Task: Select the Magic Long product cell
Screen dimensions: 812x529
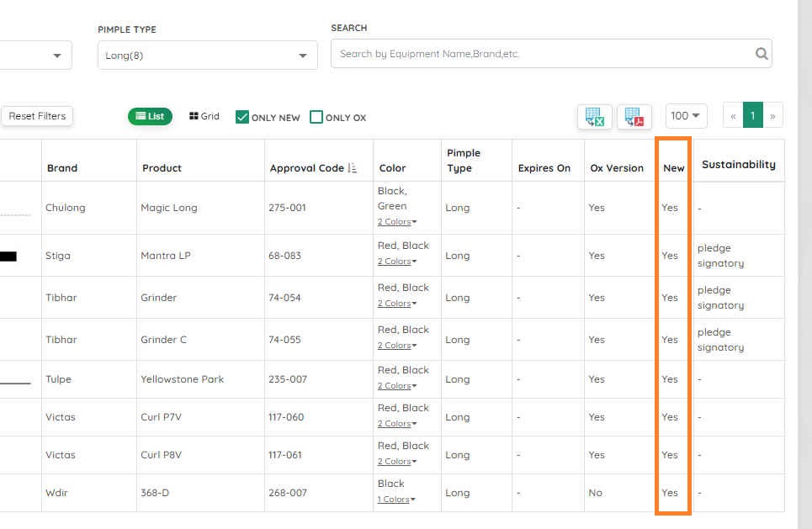Action: (169, 208)
